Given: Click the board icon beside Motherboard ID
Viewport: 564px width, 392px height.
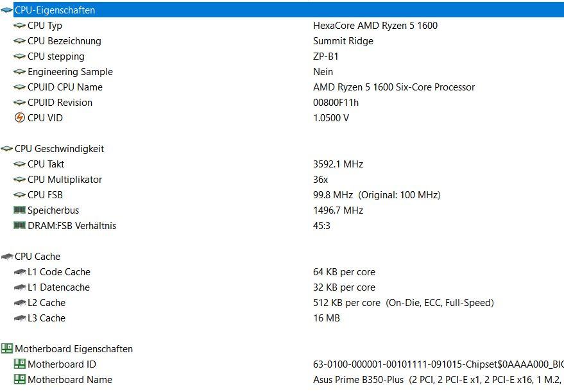Looking at the screenshot, I should coord(19,364).
